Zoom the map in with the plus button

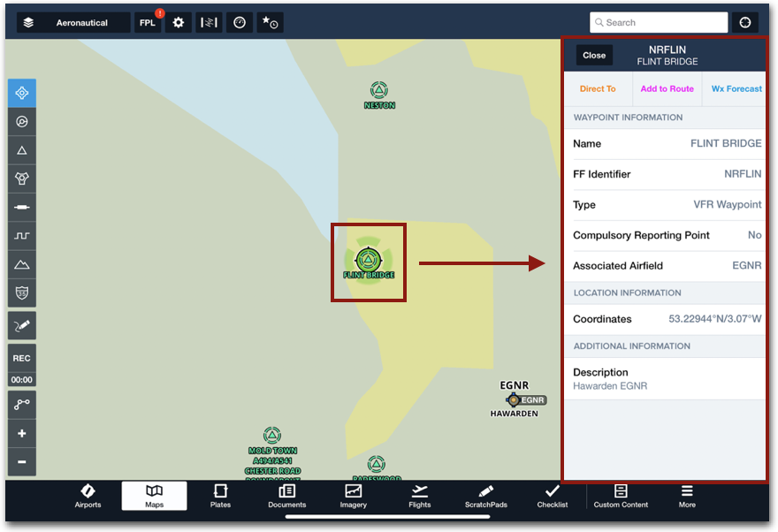pyautogui.click(x=20, y=433)
